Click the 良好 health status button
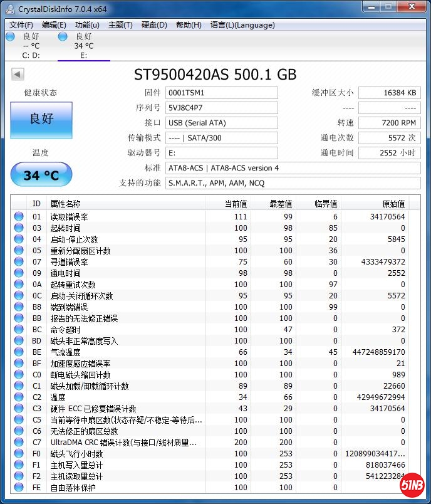Image resolution: width=431 pixels, height=504 pixels. pos(41,119)
